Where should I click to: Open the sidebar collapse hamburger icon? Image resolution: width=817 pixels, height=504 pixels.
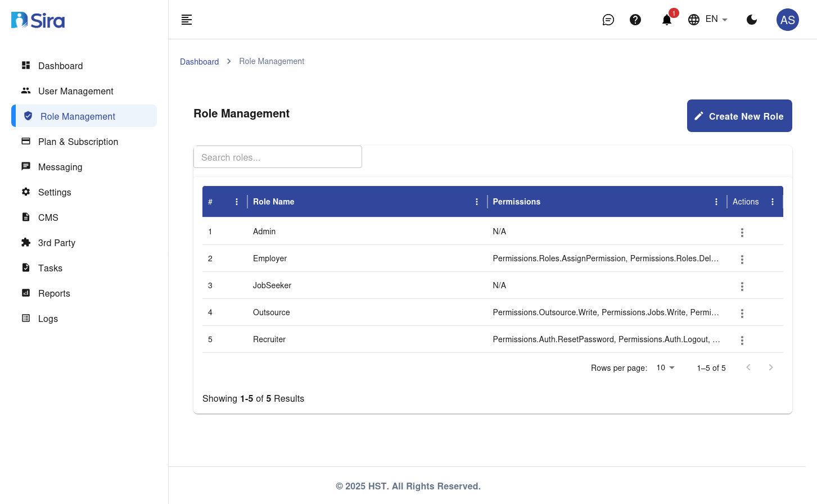pos(186,19)
